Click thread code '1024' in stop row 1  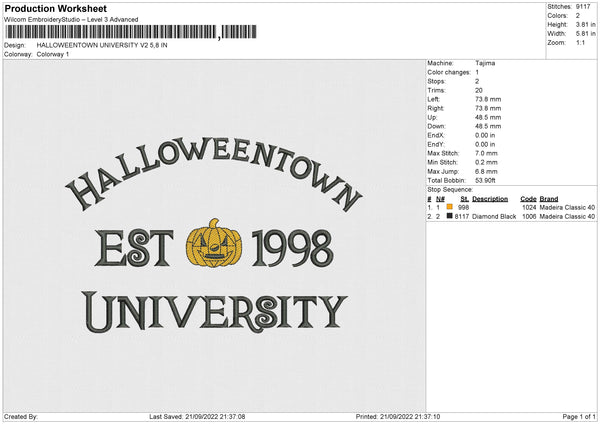click(x=529, y=207)
